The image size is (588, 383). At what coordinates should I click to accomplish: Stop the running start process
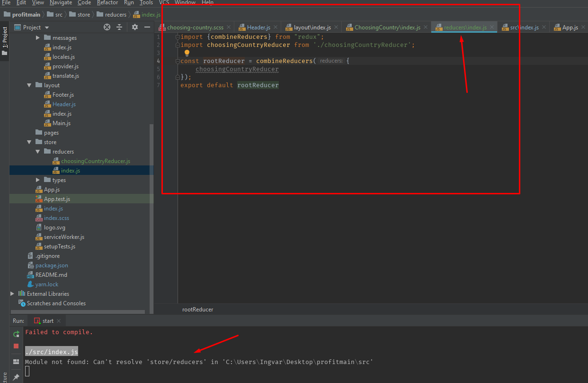(16, 346)
